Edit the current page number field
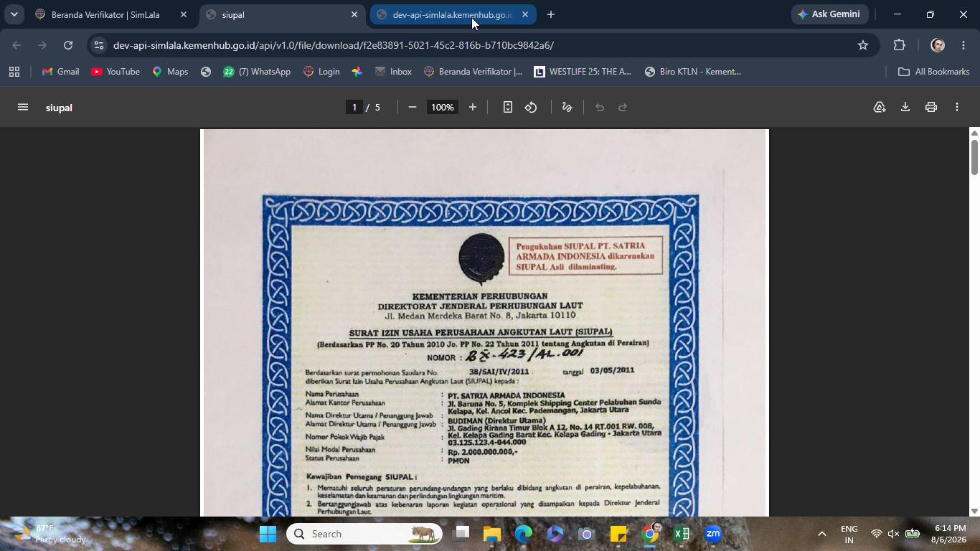 (x=354, y=107)
